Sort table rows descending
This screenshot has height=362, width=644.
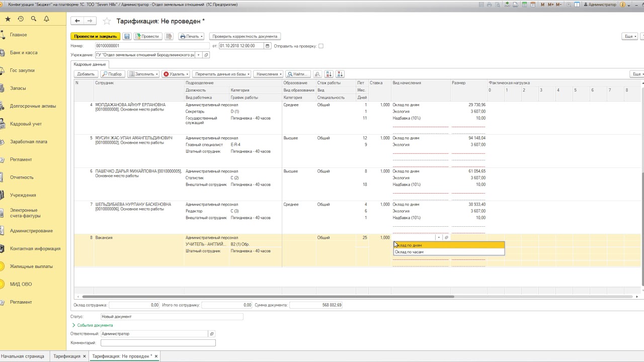(x=340, y=74)
